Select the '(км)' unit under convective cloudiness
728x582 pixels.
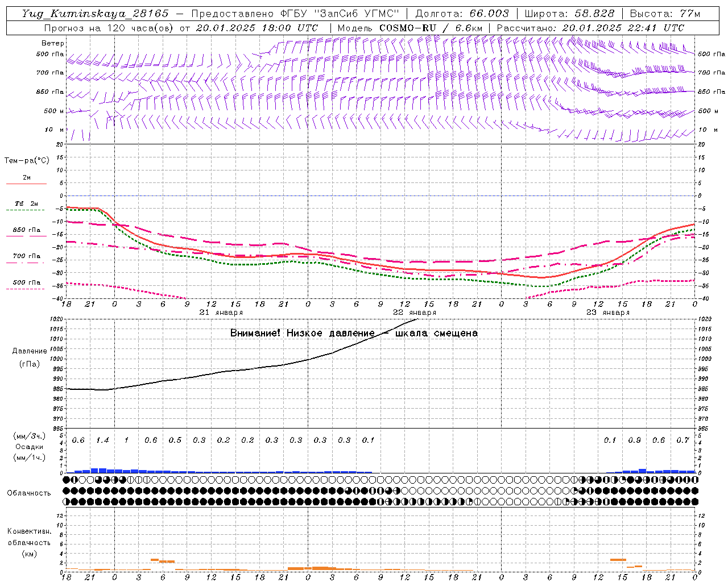(30, 554)
